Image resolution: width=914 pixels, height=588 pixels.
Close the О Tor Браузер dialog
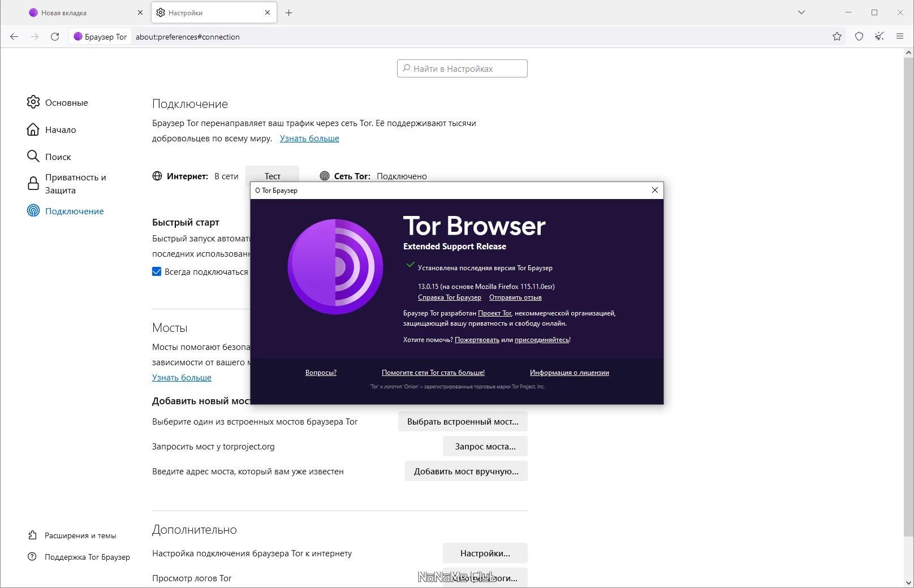(655, 190)
